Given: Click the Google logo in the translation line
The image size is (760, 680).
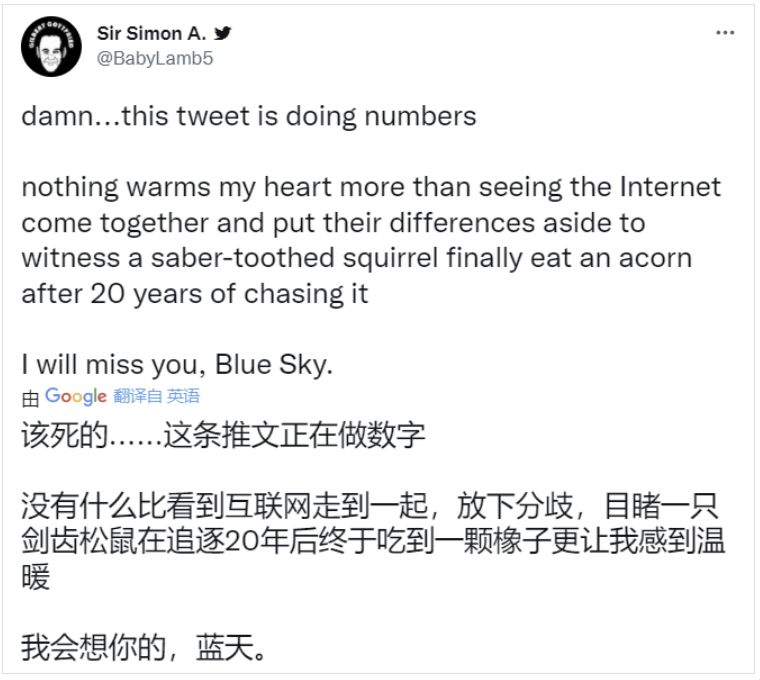Looking at the screenshot, I should (76, 397).
